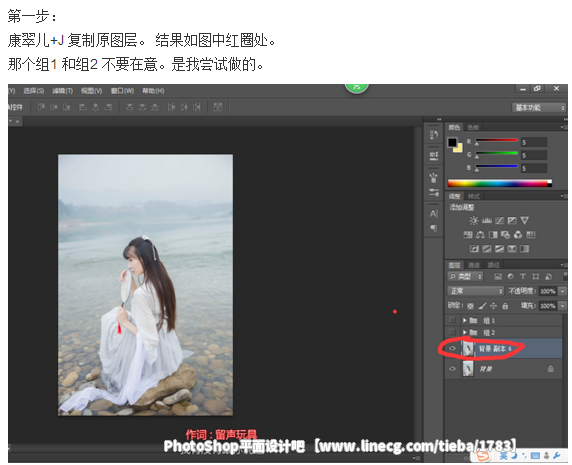Add a Black & White adjustment
The height and width of the screenshot is (465, 572).
[493, 235]
